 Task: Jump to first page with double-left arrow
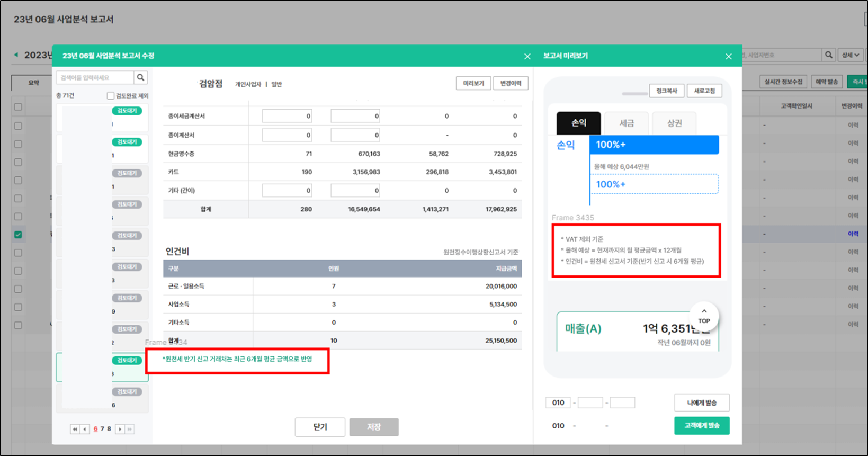[x=75, y=429]
